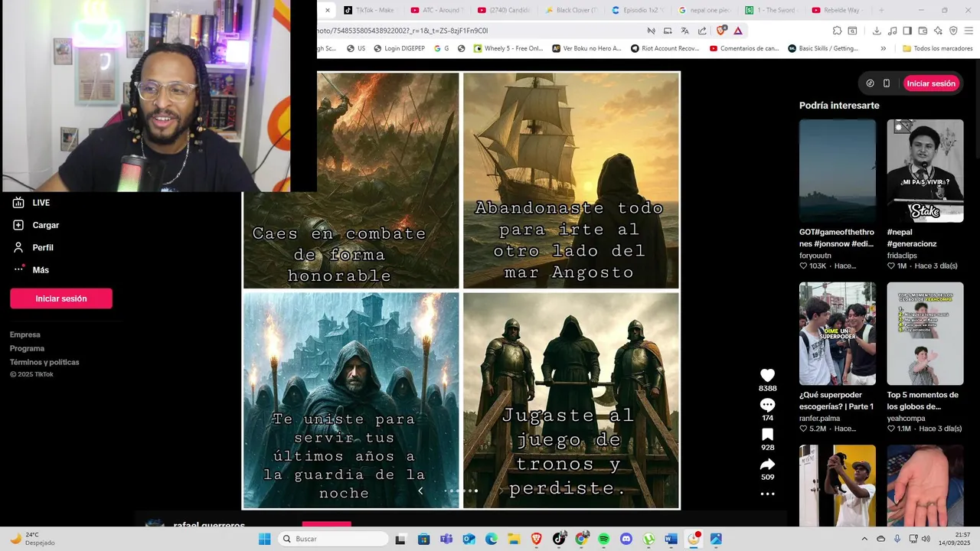Open Brave Leo AI sparkle icon

click(x=938, y=31)
